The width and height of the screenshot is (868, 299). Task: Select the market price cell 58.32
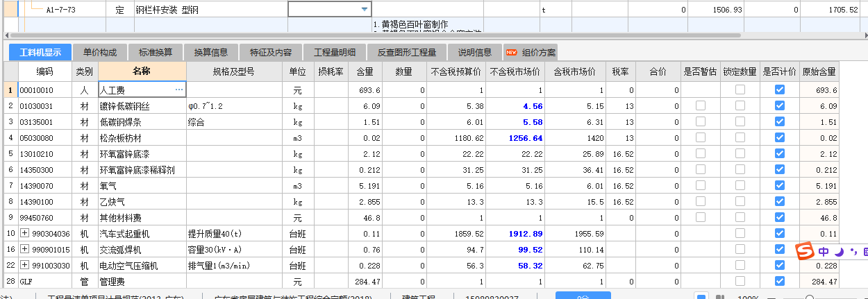tap(515, 266)
